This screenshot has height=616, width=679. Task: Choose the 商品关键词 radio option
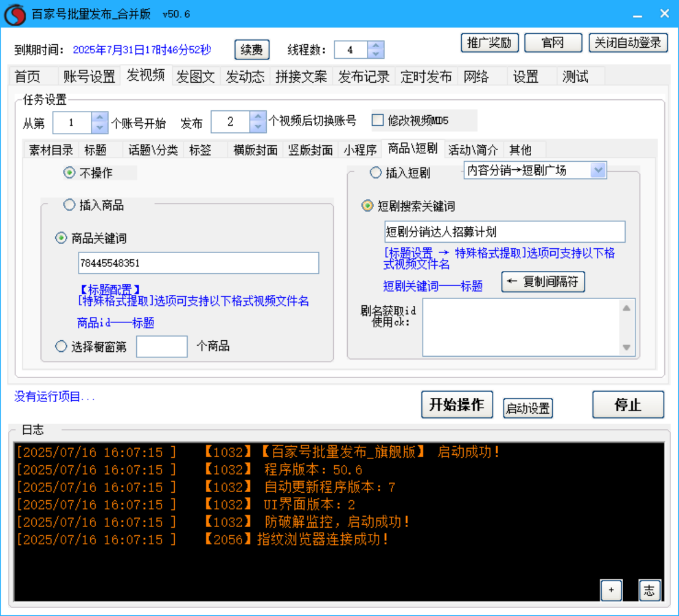click(x=61, y=238)
